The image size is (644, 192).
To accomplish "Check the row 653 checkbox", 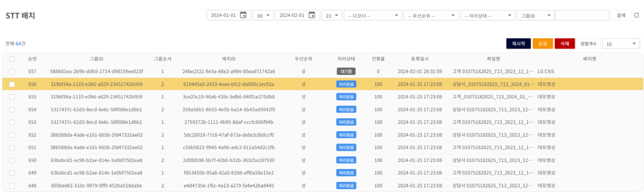I will coord(12,122).
